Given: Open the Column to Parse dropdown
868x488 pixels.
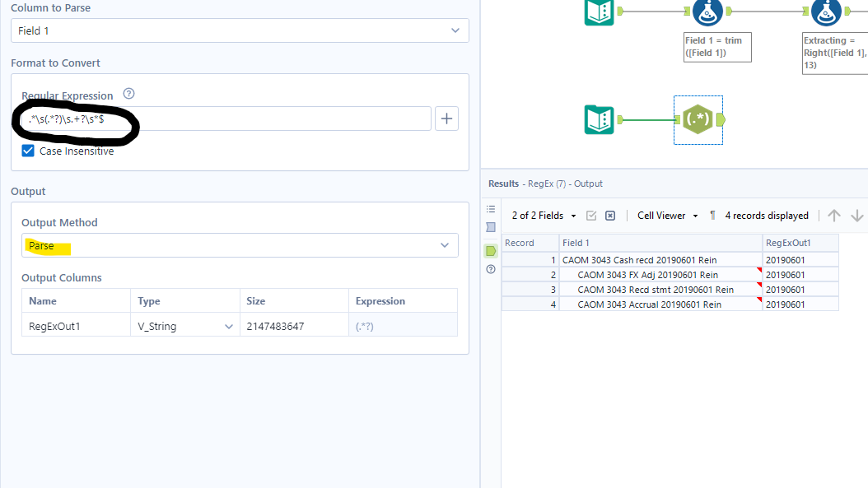Looking at the screenshot, I should [240, 30].
